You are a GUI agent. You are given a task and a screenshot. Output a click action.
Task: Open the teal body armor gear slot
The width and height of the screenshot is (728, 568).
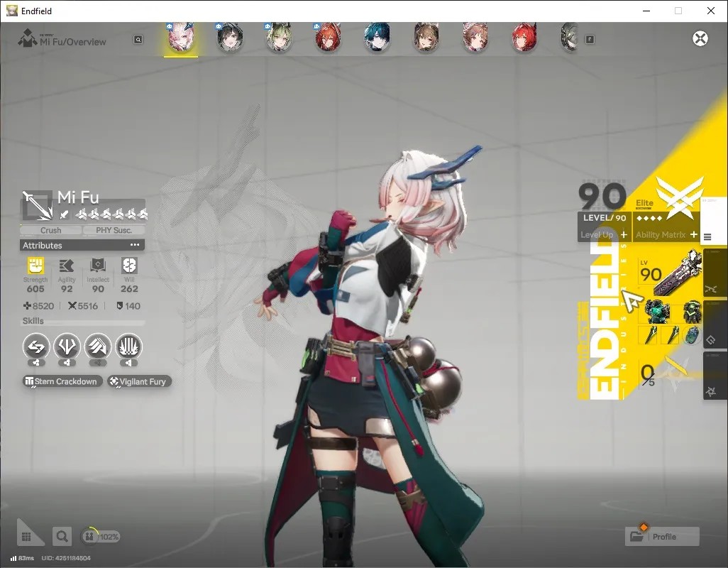click(657, 312)
